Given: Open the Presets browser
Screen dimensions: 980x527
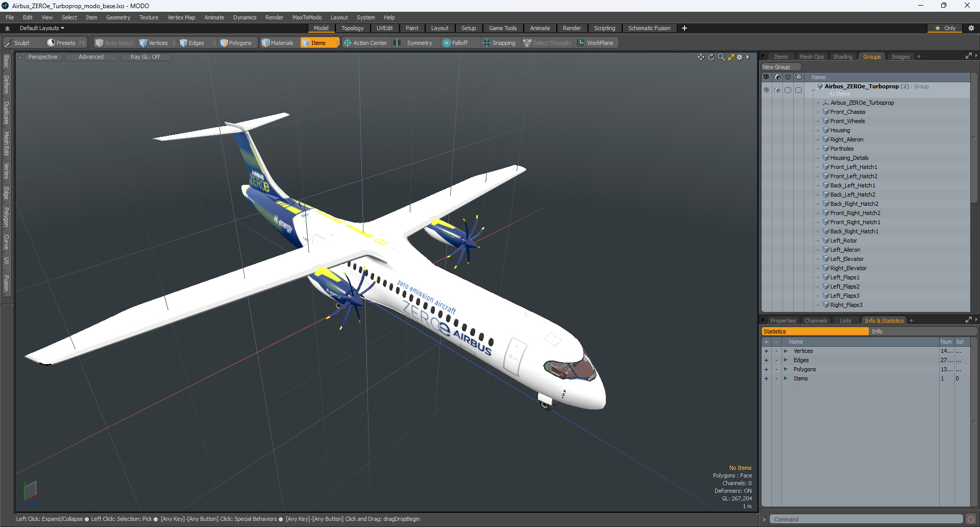Looking at the screenshot, I should tap(65, 43).
